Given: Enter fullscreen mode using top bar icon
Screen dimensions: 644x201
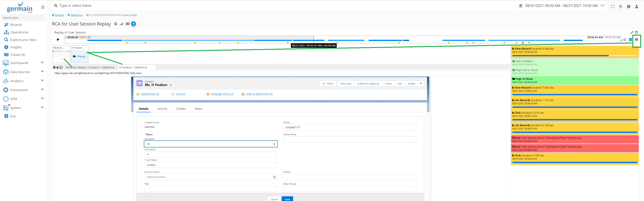Looking at the screenshot, I should tap(612, 7).
